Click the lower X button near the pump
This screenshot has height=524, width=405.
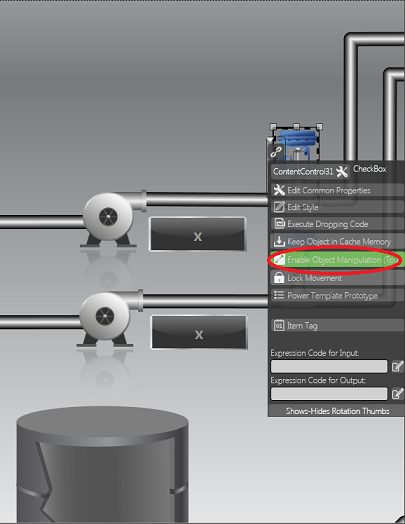coord(199,332)
